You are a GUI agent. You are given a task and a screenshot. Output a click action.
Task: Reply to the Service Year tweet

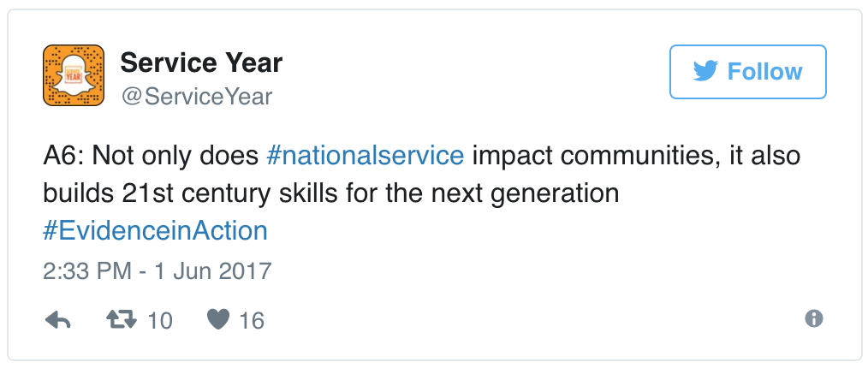(x=56, y=320)
